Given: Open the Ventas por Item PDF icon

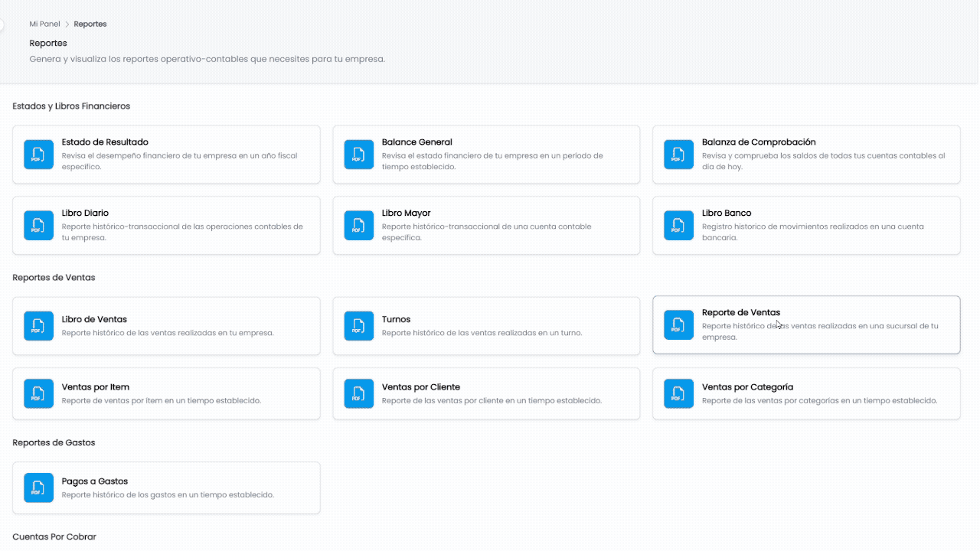Looking at the screenshot, I should [x=38, y=393].
